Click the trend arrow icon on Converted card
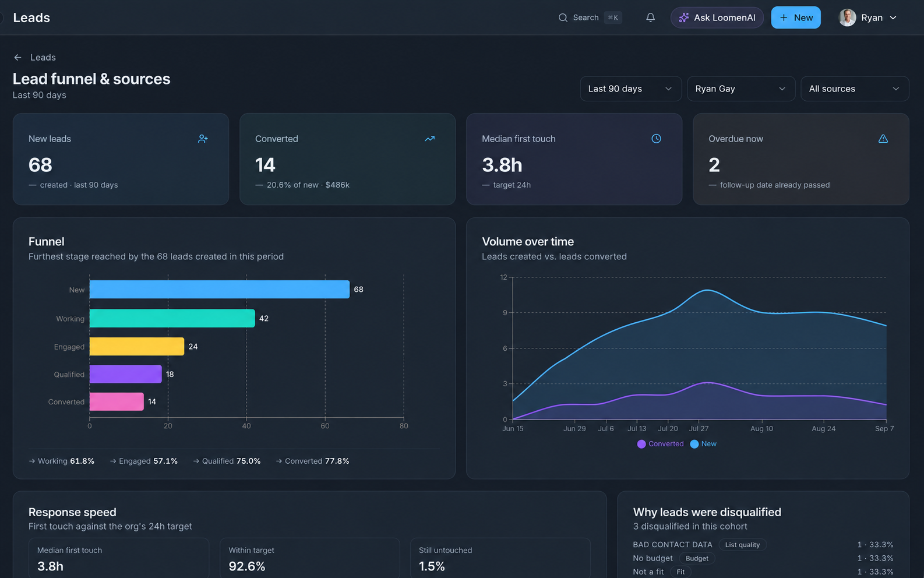 (429, 139)
